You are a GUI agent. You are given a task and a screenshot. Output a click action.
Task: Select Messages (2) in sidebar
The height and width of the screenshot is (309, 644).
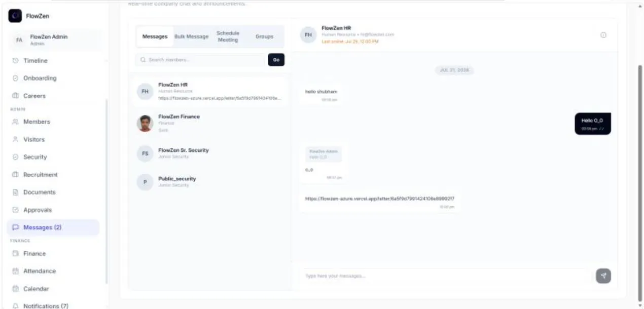(53, 227)
